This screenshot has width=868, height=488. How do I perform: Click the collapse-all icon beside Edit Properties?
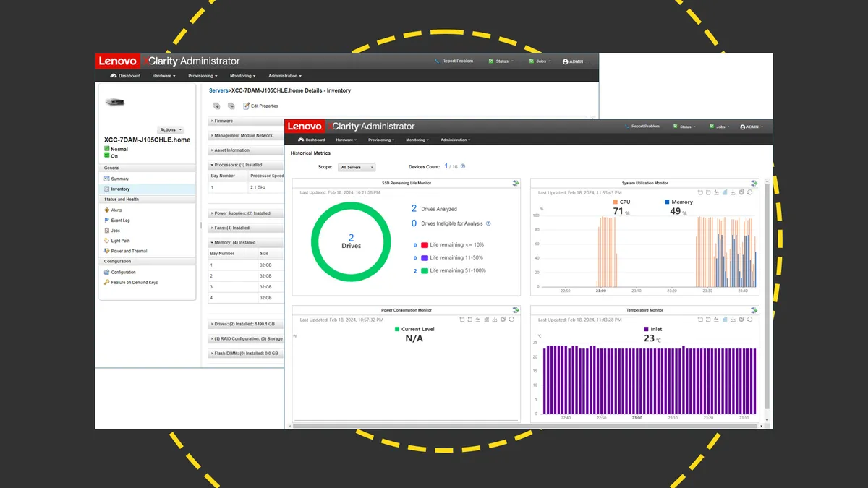(231, 106)
